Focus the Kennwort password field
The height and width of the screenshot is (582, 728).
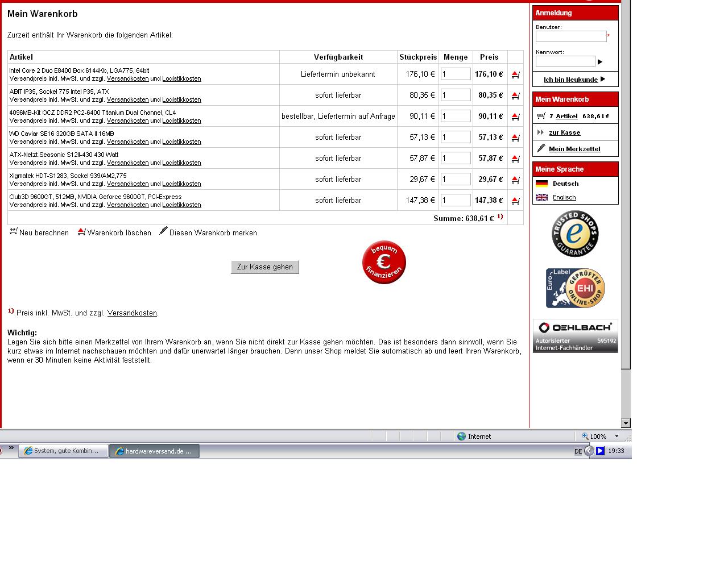pyautogui.click(x=565, y=61)
